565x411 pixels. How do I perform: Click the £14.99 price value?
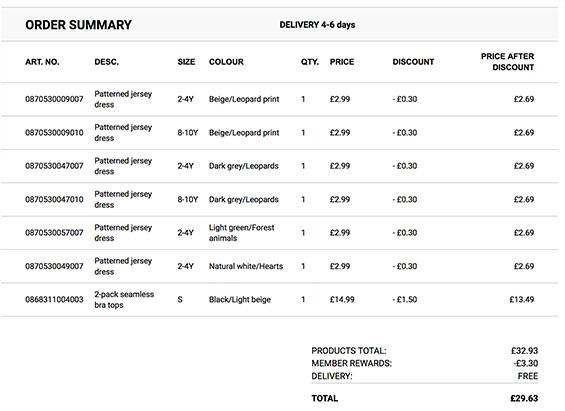tap(342, 299)
